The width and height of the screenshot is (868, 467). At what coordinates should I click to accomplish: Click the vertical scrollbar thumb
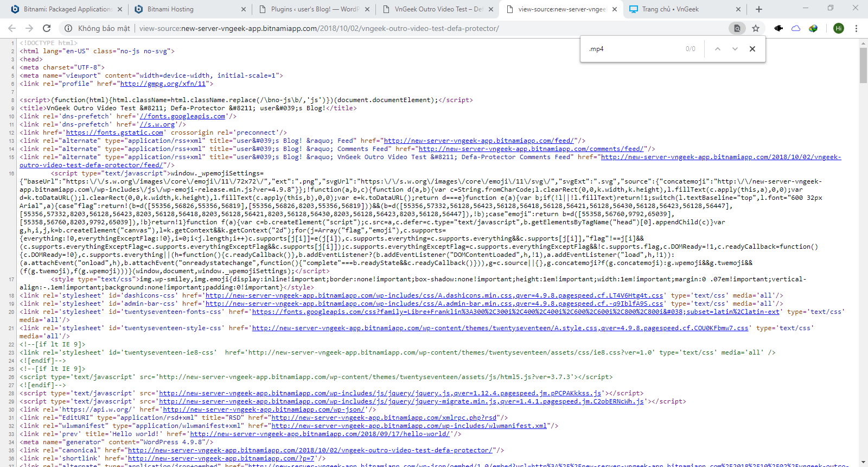pos(863,65)
